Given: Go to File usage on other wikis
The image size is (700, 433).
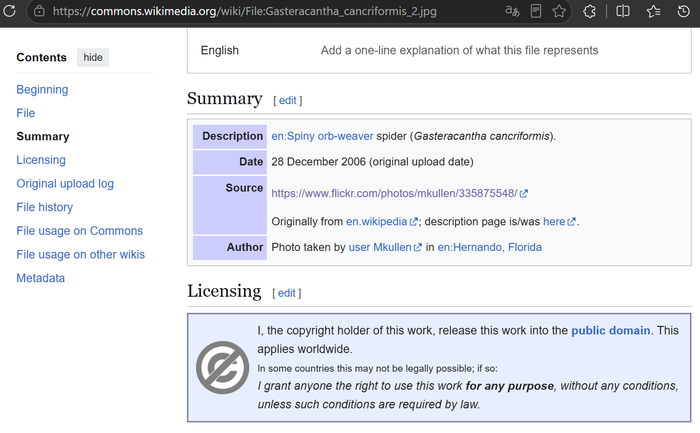Looking at the screenshot, I should [81, 254].
